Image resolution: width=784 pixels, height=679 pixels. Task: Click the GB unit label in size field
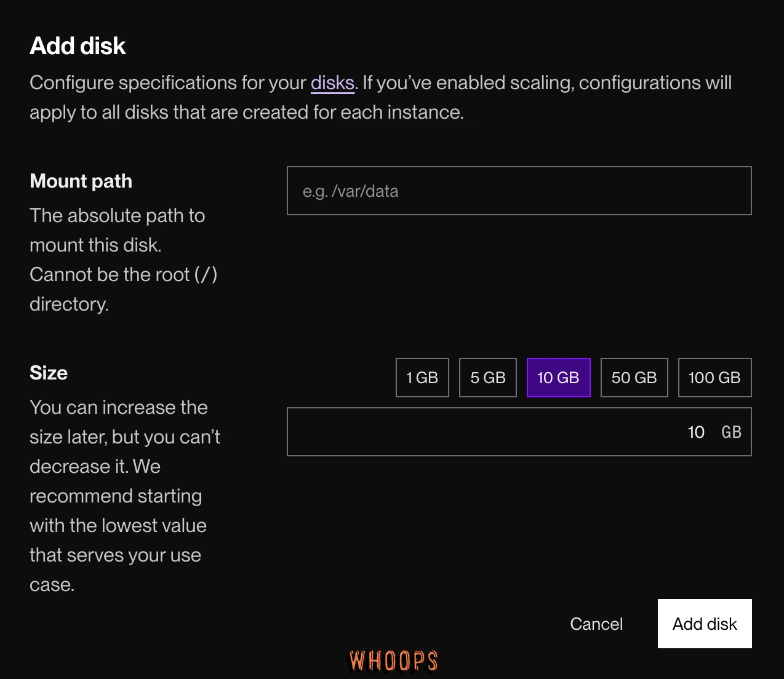click(731, 432)
